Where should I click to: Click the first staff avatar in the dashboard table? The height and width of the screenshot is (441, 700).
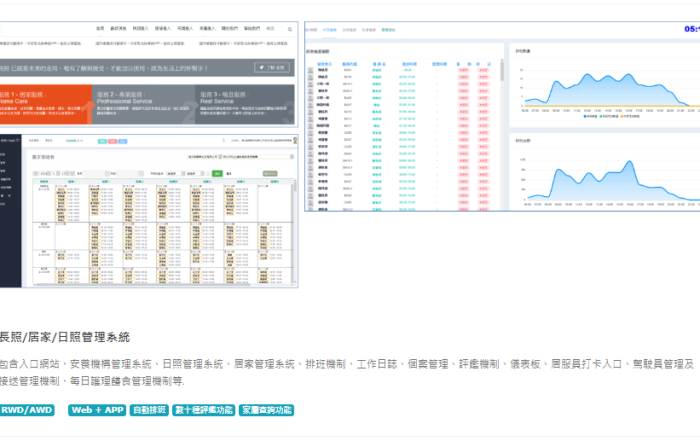(x=312, y=70)
